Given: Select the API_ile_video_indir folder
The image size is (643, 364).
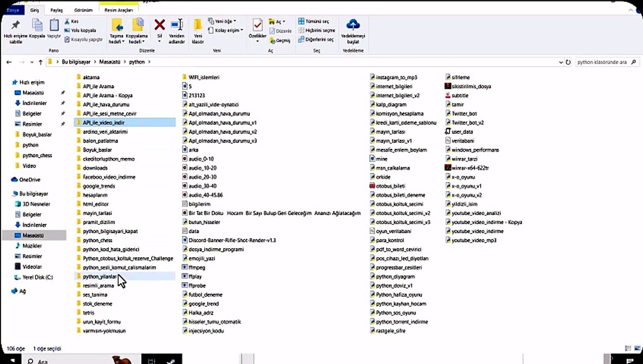Looking at the screenshot, I should coord(124,122).
